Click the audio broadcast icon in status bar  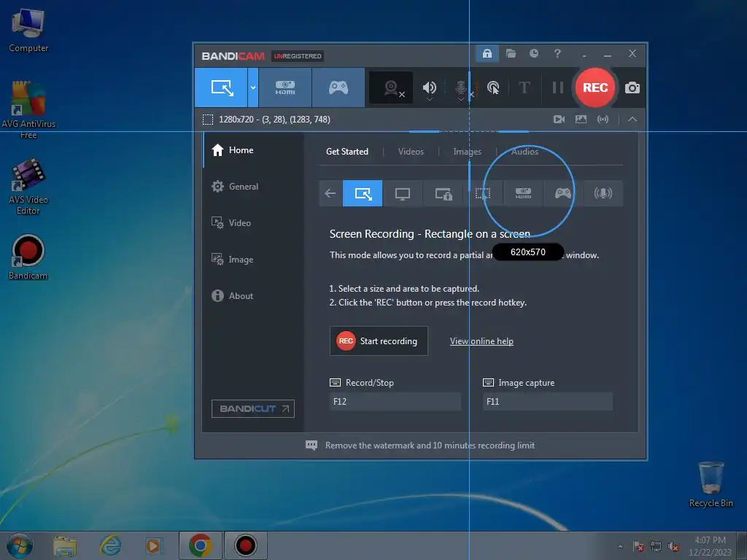pyautogui.click(x=603, y=119)
